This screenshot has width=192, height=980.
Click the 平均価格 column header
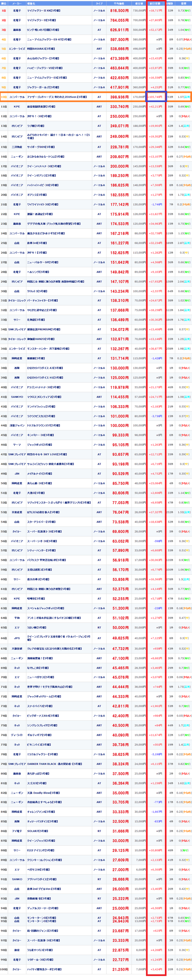point(119,3)
